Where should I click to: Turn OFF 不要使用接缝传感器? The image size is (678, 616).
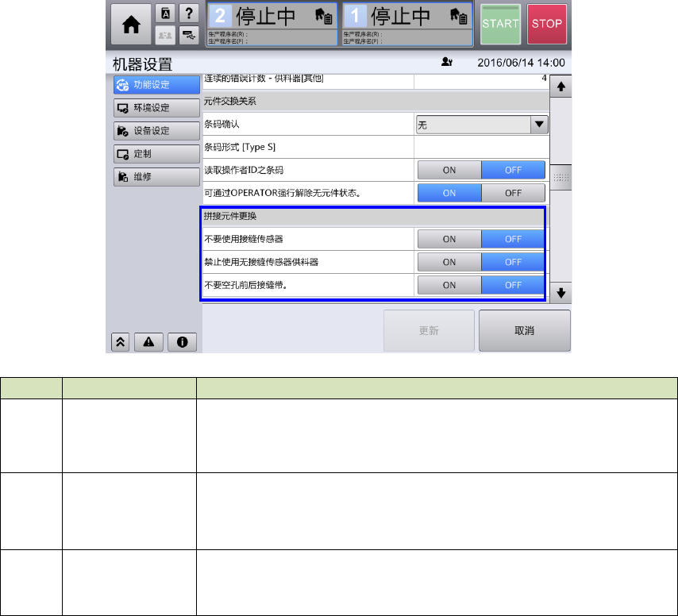point(513,239)
